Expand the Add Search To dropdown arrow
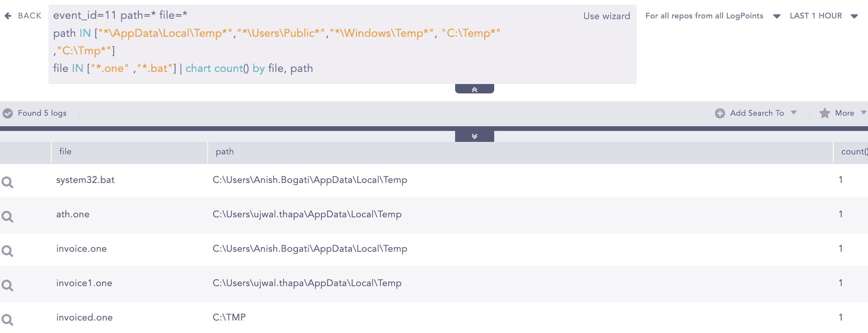Image resolution: width=868 pixels, height=333 pixels. [x=794, y=113]
